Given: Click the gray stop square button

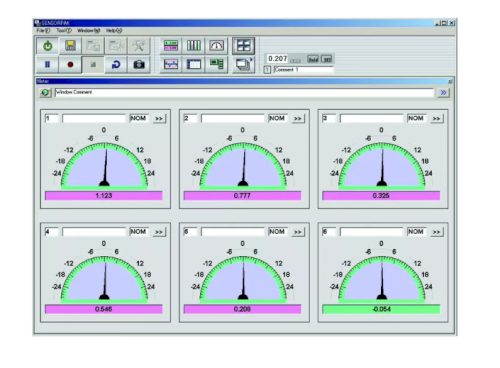Looking at the screenshot, I should (93, 64).
